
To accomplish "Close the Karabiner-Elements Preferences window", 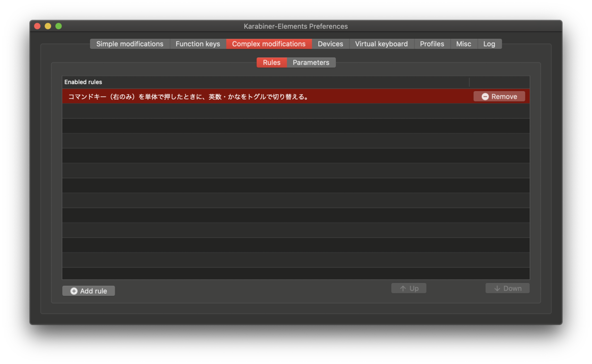I will [x=37, y=26].
